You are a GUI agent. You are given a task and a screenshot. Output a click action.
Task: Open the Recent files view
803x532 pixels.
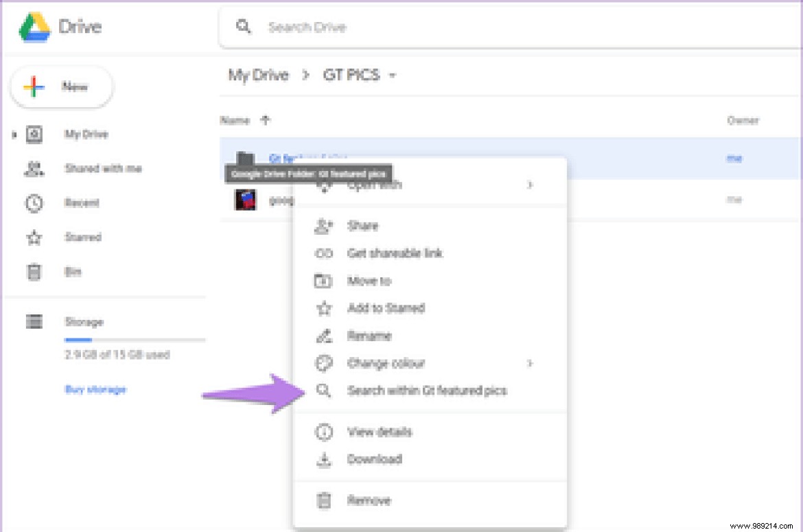tap(83, 203)
